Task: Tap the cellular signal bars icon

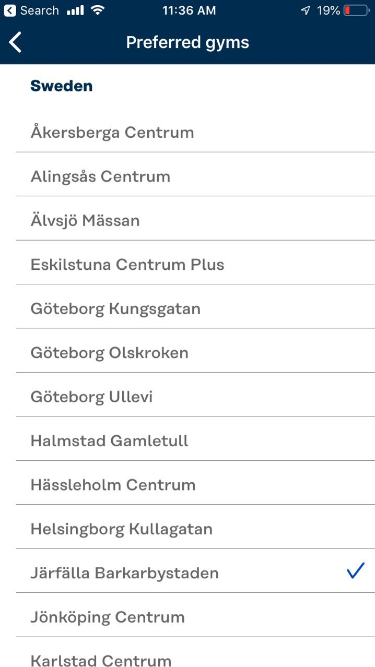Action: (x=75, y=11)
